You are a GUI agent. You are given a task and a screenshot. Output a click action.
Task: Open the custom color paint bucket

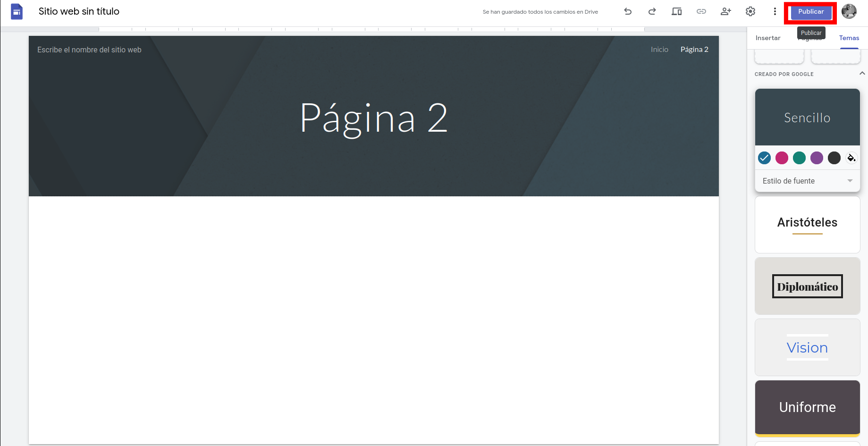[x=851, y=158]
